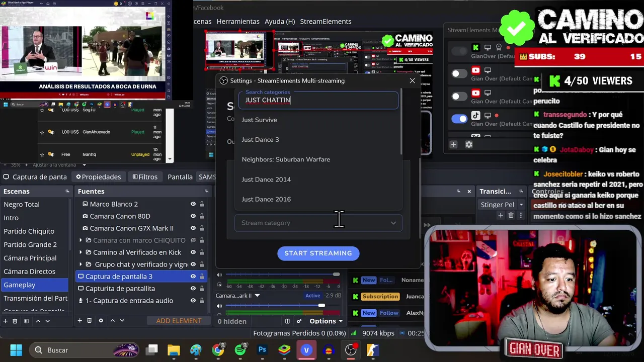This screenshot has height=362, width=644.
Task: Open the StreamElements menu
Action: point(326,21)
